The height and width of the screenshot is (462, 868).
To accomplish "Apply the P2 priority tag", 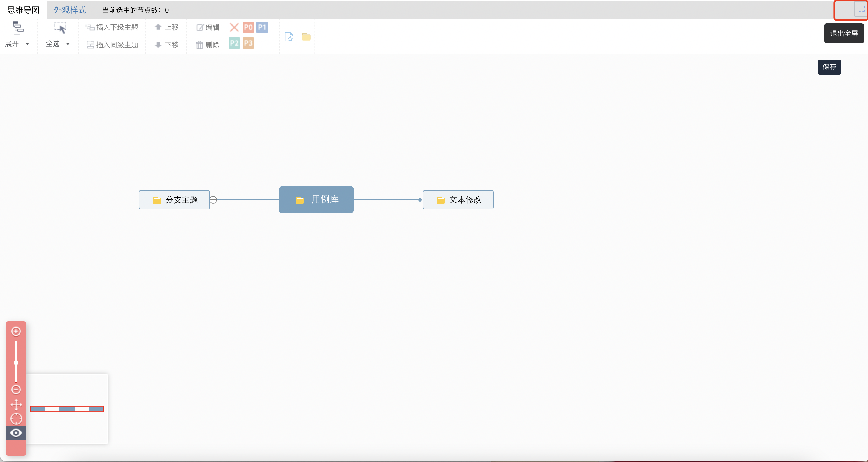I will pos(234,43).
